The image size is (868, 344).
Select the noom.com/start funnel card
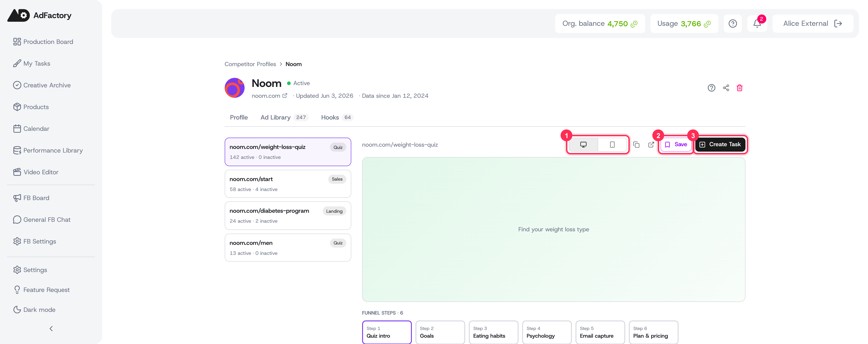[288, 184]
